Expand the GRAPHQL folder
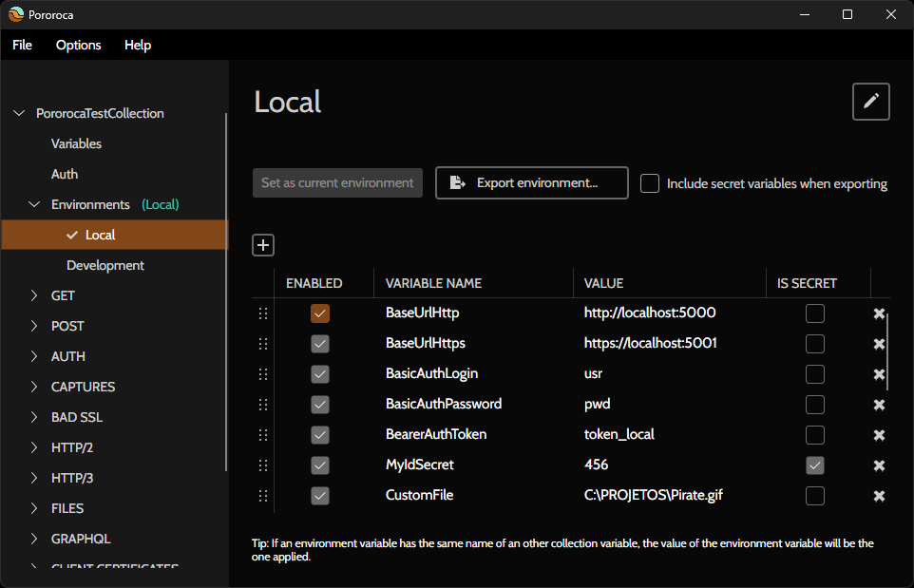 [x=35, y=539]
